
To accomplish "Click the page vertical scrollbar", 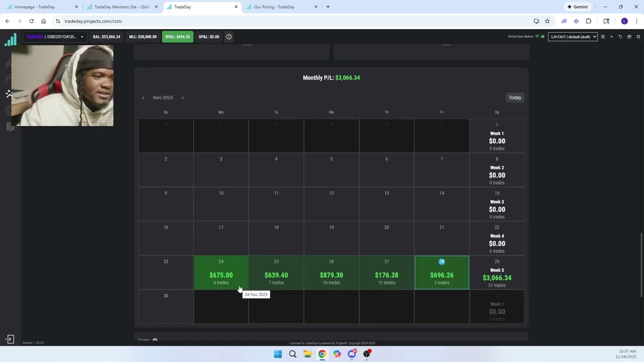I will coord(641,264).
